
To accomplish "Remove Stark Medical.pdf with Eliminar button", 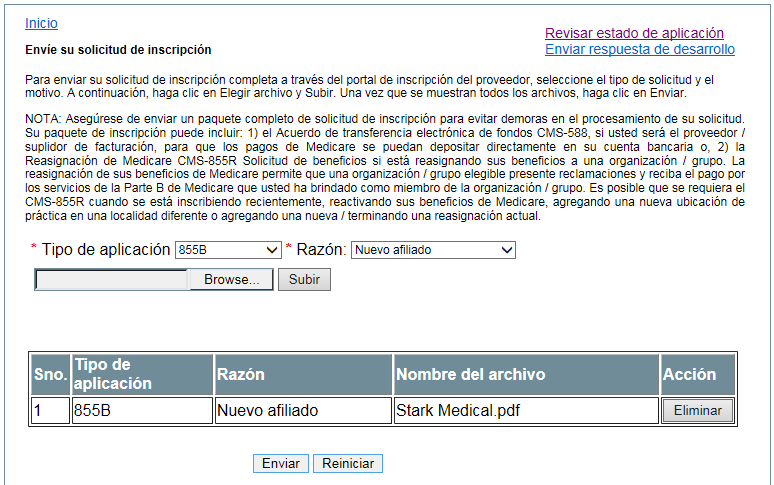I will 698,410.
